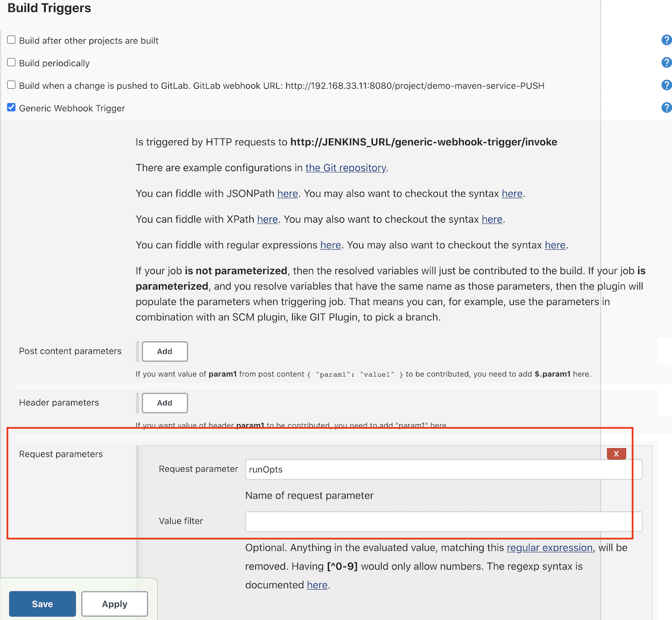
Task: Uncheck Generic Webhook Trigger
Action: coord(11,108)
